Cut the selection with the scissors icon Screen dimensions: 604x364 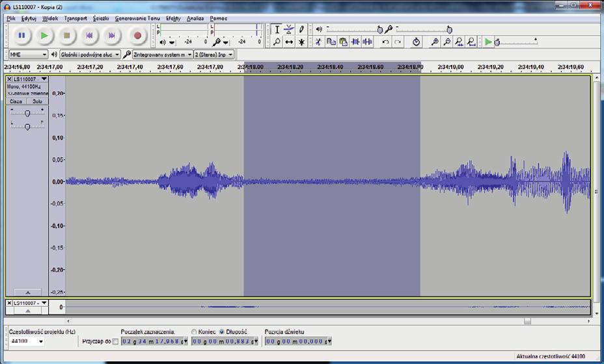tap(318, 42)
